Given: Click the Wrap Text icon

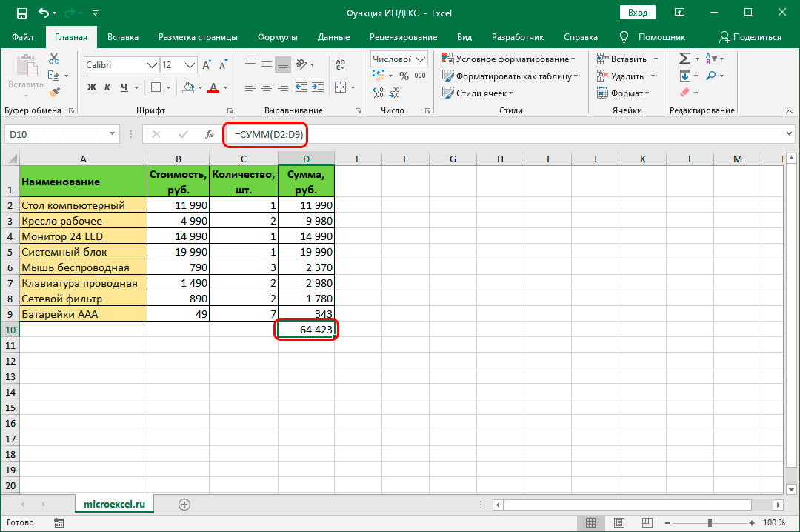Looking at the screenshot, I should [x=341, y=64].
